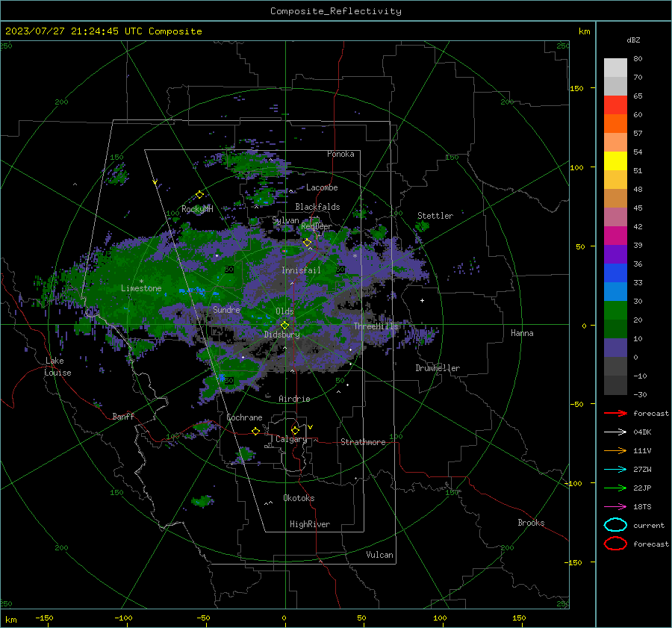Click the HighRiver town label
This screenshot has width=672, height=628.
(310, 524)
